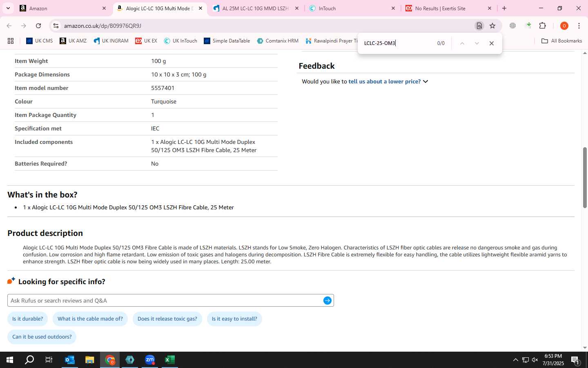The width and height of the screenshot is (588, 368).
Task: Open UK AMZ bookmark
Action: point(73,41)
